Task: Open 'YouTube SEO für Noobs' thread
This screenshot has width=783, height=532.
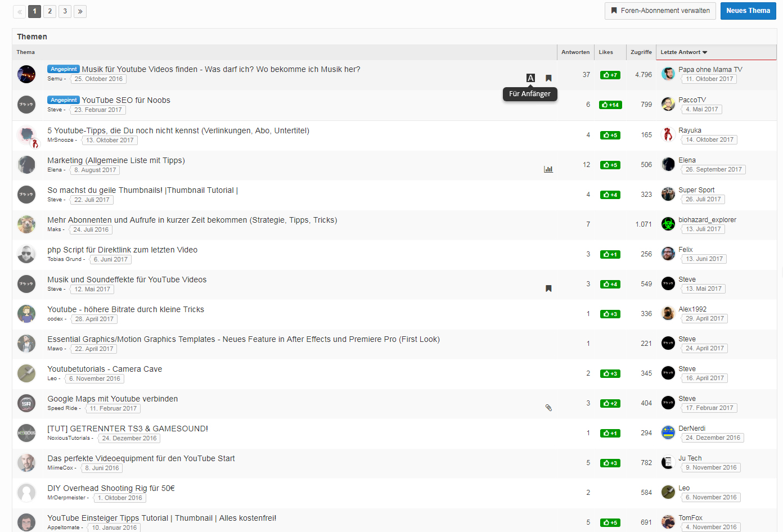Action: 126,100
